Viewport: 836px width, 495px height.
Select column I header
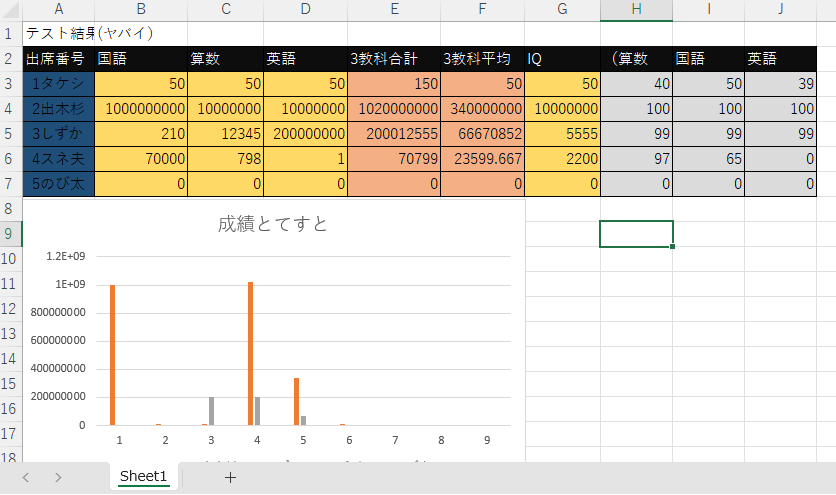[709, 9]
